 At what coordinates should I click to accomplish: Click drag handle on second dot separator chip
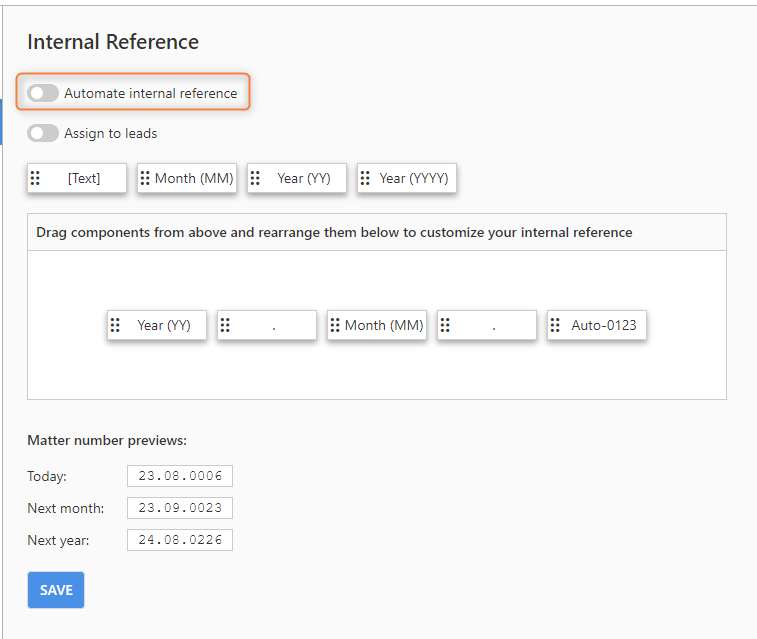pyautogui.click(x=445, y=325)
